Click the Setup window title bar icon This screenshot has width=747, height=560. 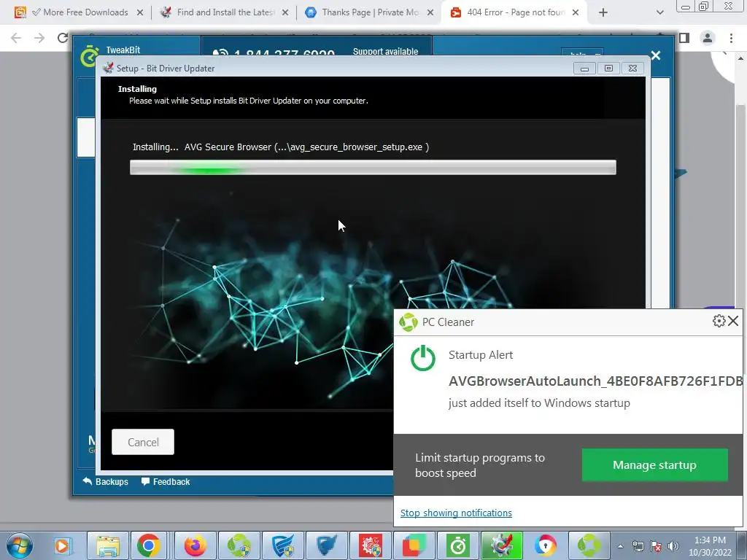pos(108,68)
